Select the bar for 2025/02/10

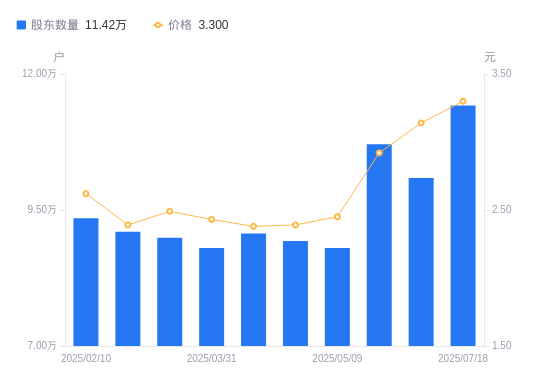[x=86, y=282]
